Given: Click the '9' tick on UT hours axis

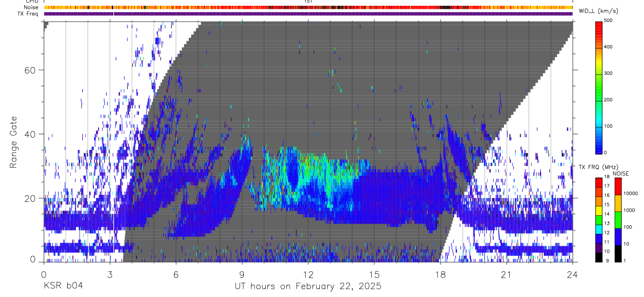Looking at the screenshot, I should point(242,274).
